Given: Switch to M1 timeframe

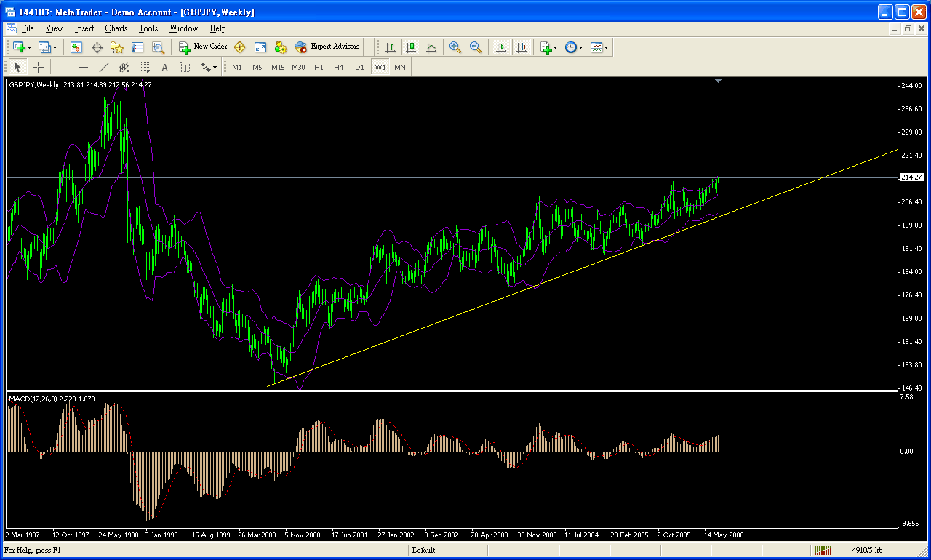Looking at the screenshot, I should coord(237,67).
